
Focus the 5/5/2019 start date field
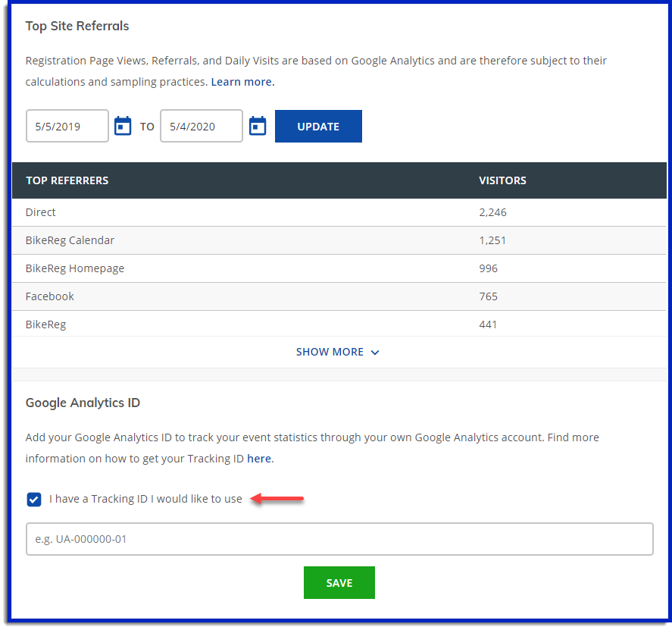tap(67, 126)
